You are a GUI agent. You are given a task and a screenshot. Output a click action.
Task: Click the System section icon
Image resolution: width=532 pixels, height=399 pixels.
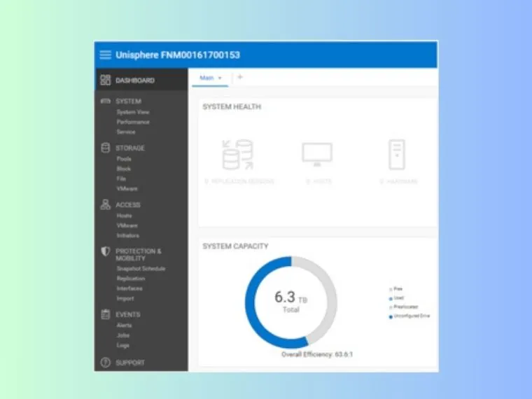pos(105,101)
